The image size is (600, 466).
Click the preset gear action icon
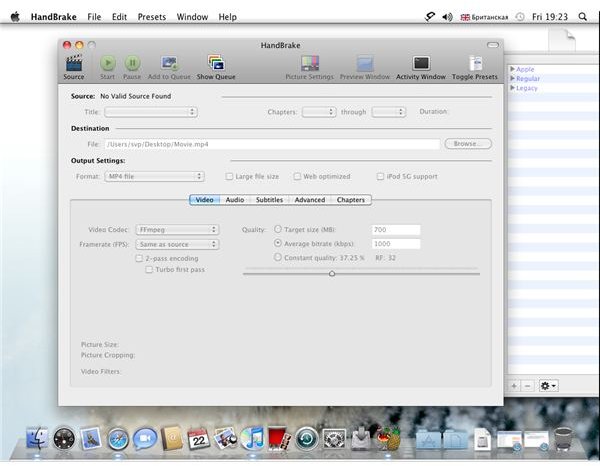pyautogui.click(x=548, y=386)
